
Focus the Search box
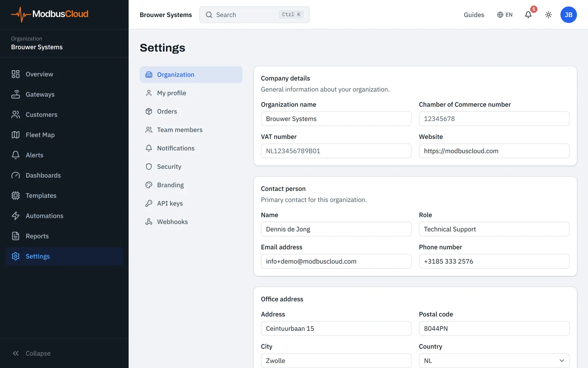point(254,15)
